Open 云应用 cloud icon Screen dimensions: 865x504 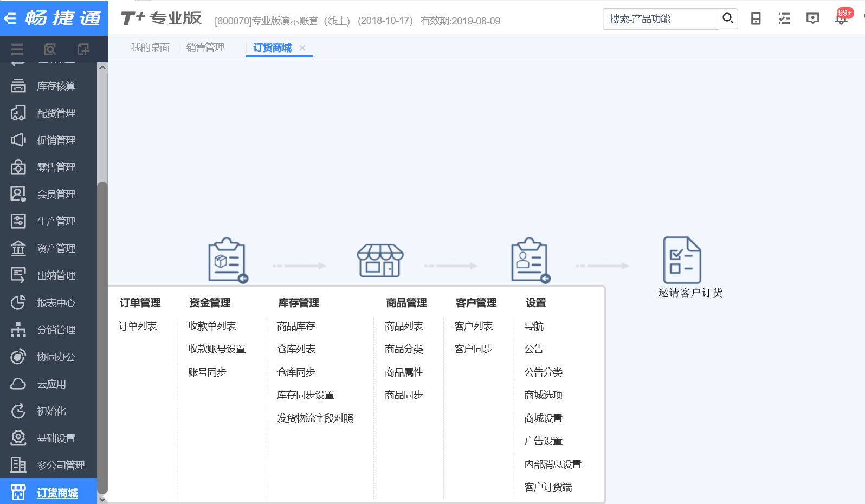tap(18, 384)
